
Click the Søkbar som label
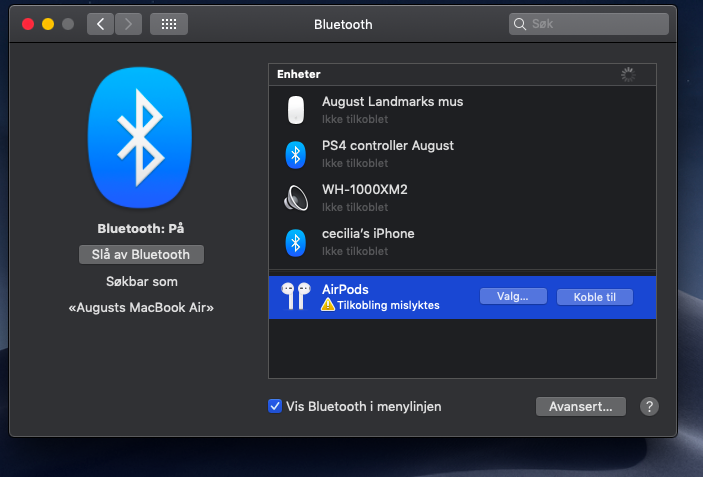click(142, 282)
